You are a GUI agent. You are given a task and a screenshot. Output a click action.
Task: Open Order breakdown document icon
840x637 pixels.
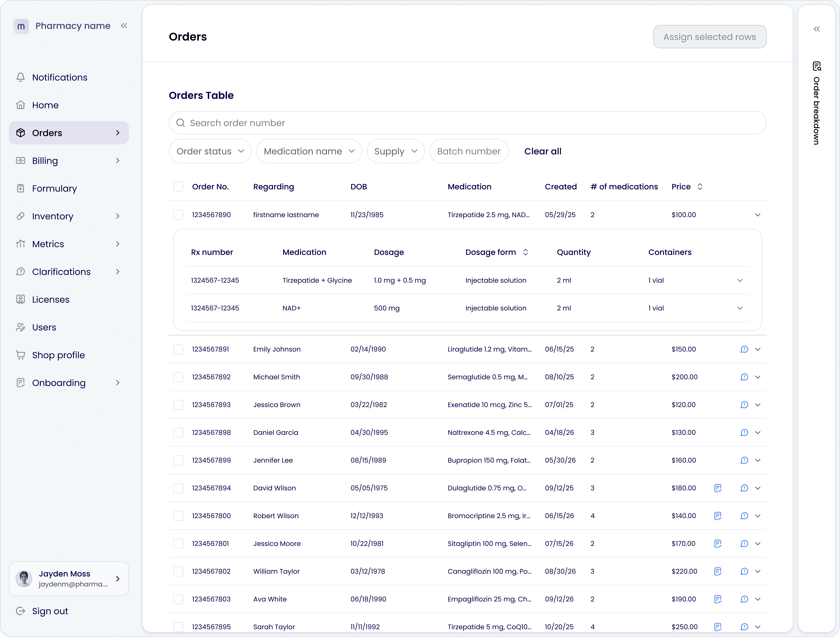pyautogui.click(x=817, y=66)
